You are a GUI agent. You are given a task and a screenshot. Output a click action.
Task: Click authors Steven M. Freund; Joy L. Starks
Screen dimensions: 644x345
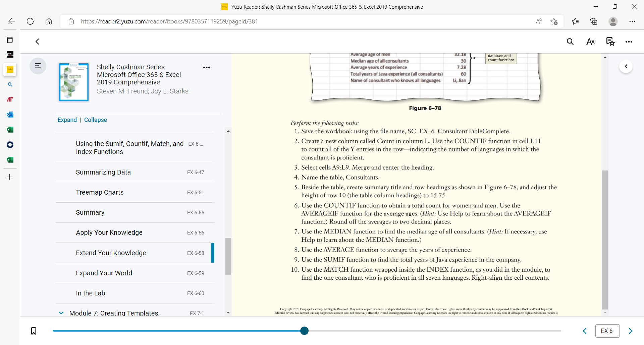pos(143,91)
